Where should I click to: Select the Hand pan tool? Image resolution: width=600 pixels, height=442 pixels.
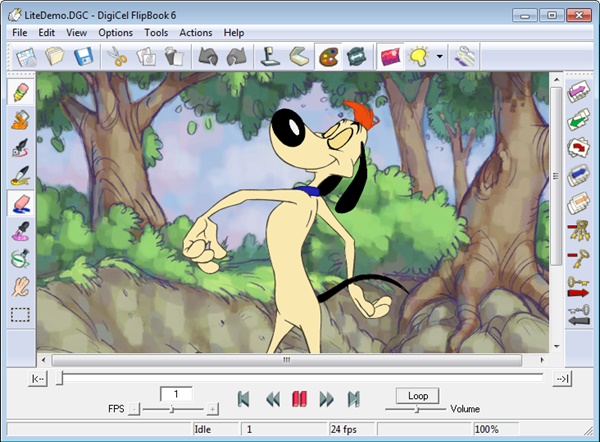(19, 286)
